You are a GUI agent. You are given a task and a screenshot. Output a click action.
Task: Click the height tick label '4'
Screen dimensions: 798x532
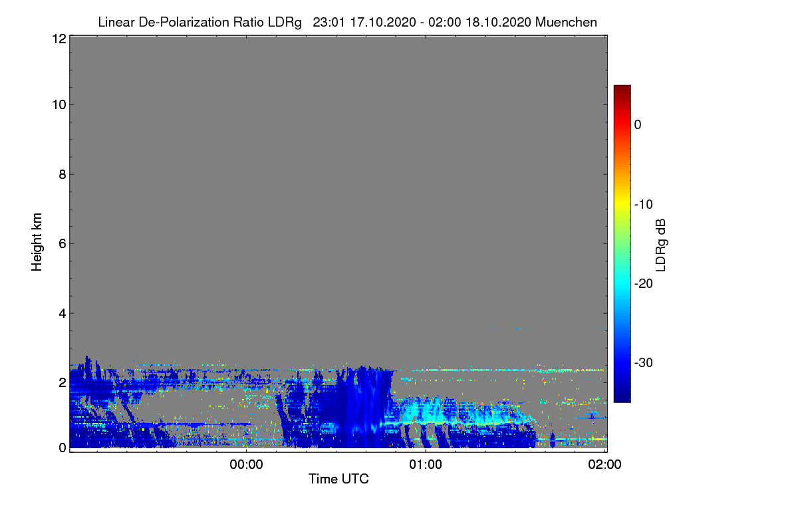[61, 313]
